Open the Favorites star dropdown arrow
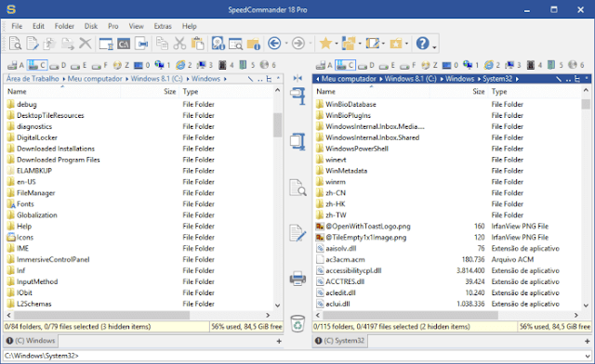Screen dimensions: 595x364 coord(337,44)
